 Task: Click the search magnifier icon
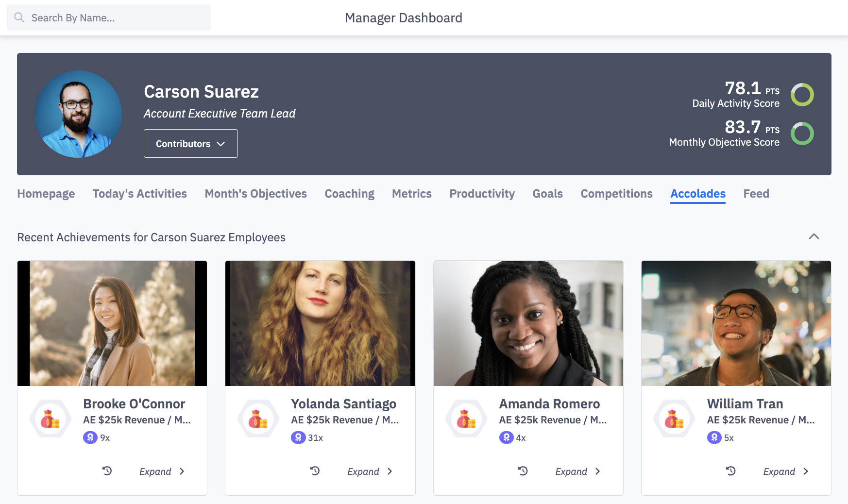(19, 17)
